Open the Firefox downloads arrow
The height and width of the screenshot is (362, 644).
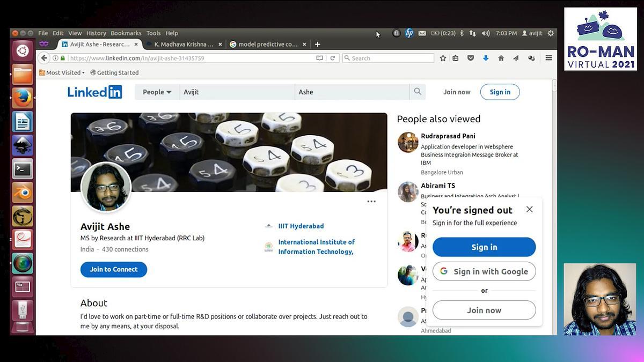click(486, 58)
